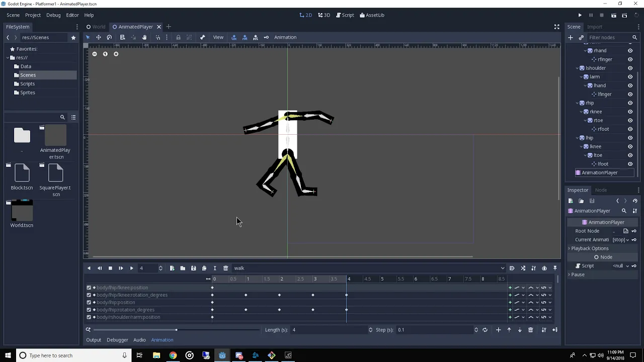
Task: Open the viewport View menu button
Action: [218, 37]
